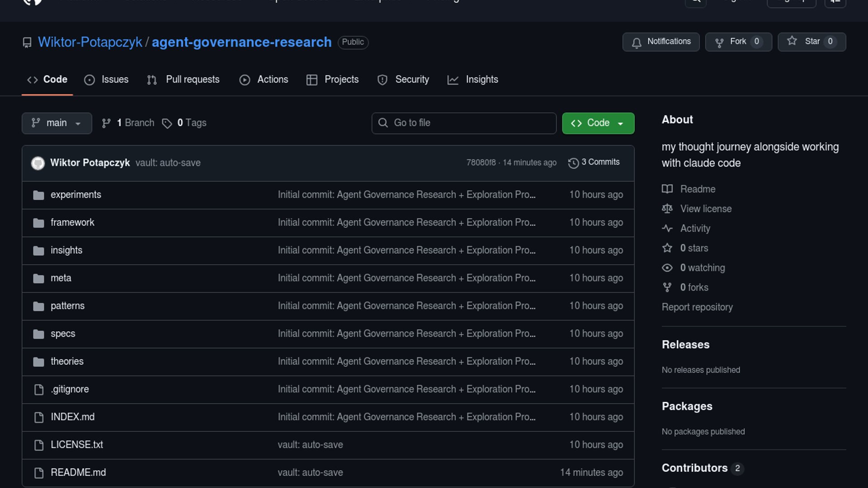868x488 pixels.
Task: Open the branches icon showing 1 Branch
Action: 106,123
